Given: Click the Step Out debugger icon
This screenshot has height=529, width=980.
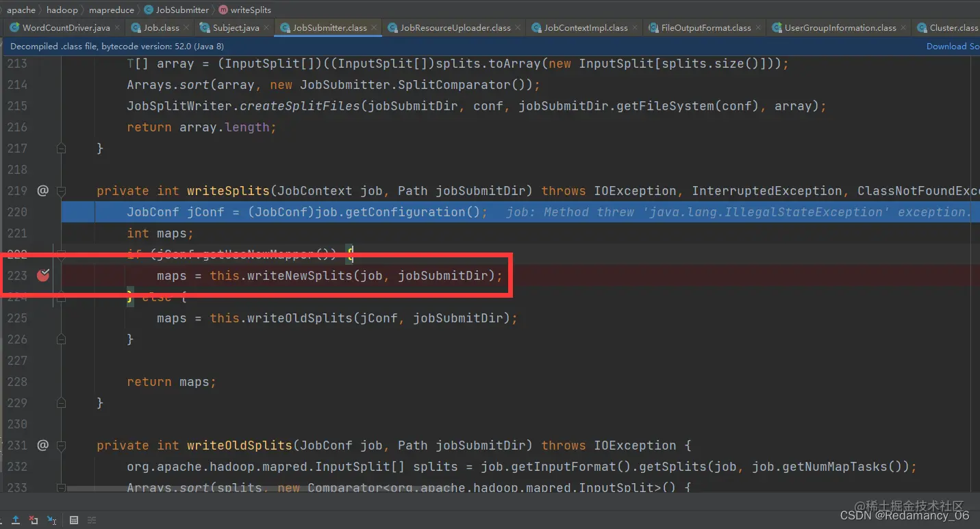Looking at the screenshot, I should 15,520.
